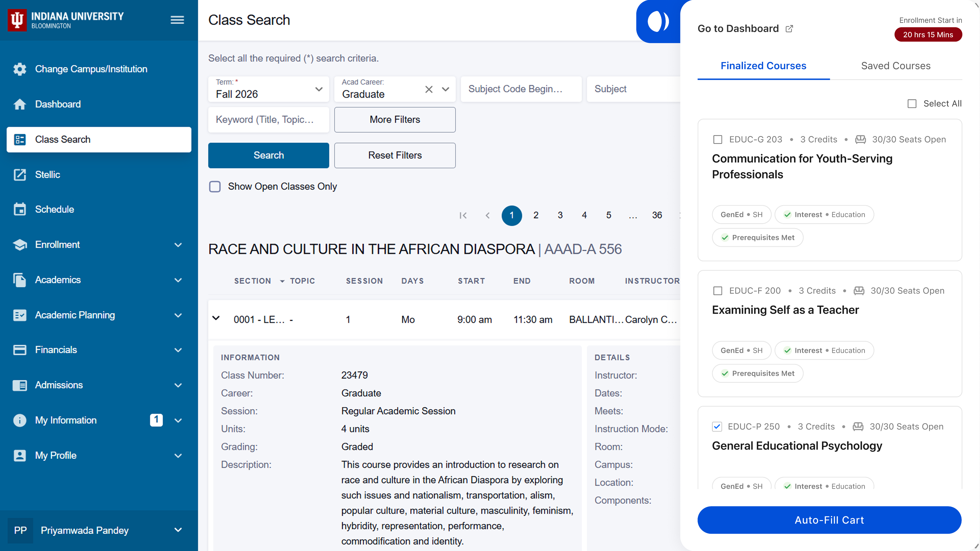Click the Indiana University trident logo

click(17, 20)
